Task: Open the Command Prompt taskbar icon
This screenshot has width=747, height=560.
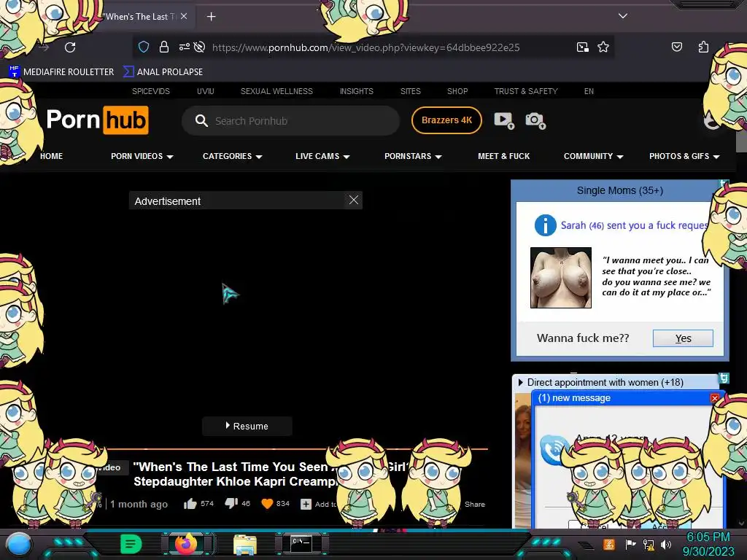Action: (301, 544)
